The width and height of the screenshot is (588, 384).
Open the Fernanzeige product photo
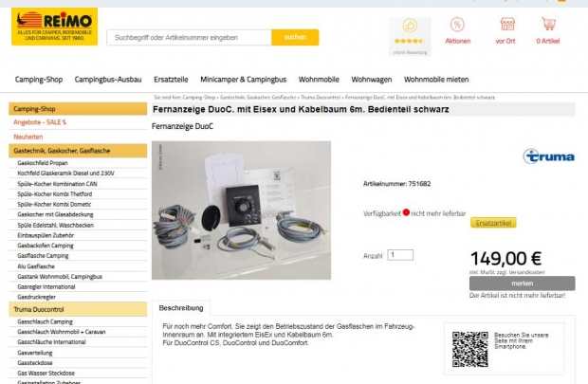click(241, 210)
